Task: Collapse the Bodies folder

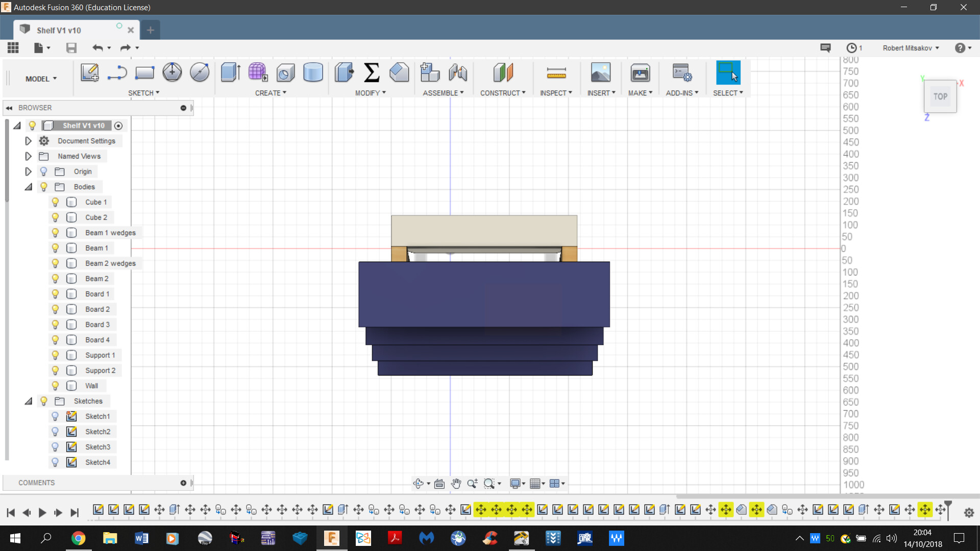Action: 28,187
